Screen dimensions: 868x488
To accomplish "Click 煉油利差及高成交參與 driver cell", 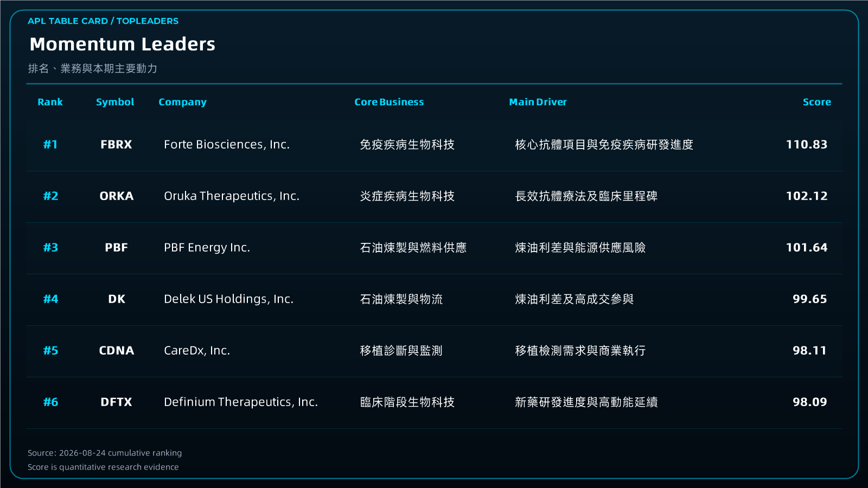I will coord(575,299).
